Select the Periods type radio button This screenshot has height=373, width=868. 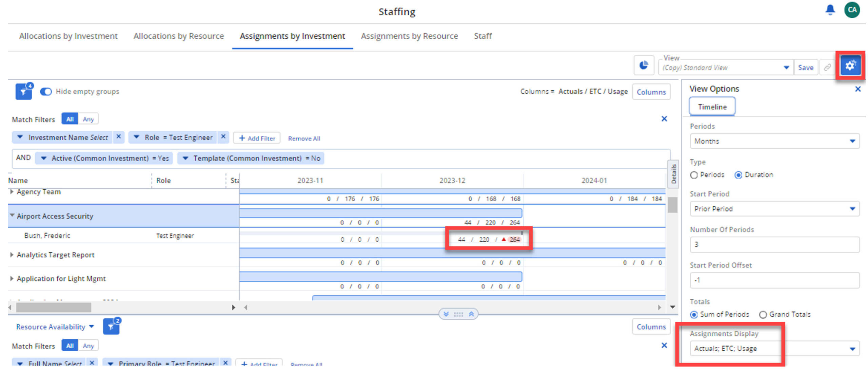694,175
